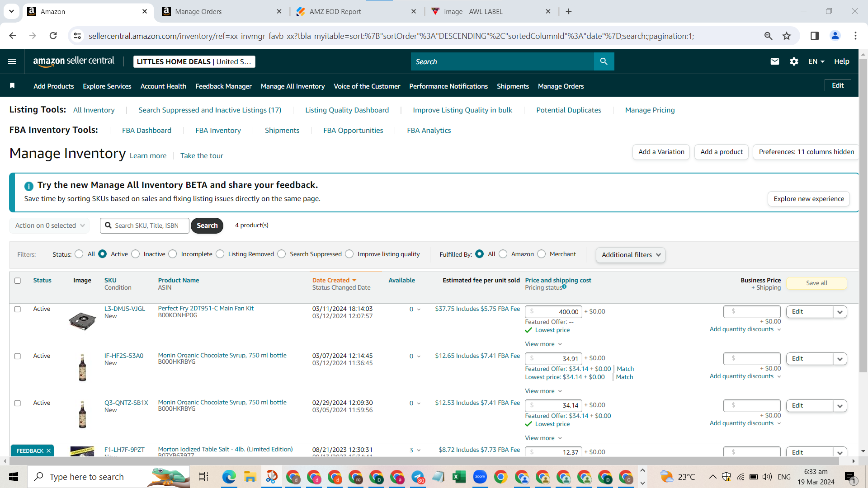Close the FEEDBACK tag with its X
Image resolution: width=868 pixels, height=488 pixels.
(48, 451)
